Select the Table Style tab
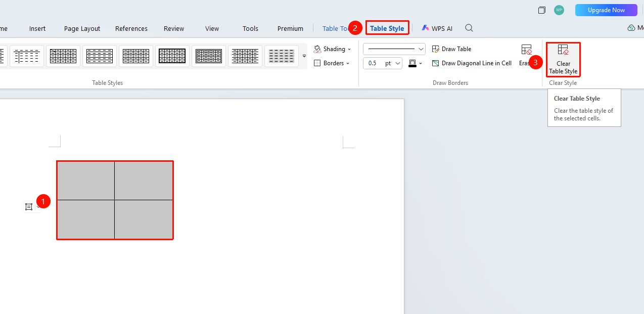This screenshot has width=644, height=314. 387,28
